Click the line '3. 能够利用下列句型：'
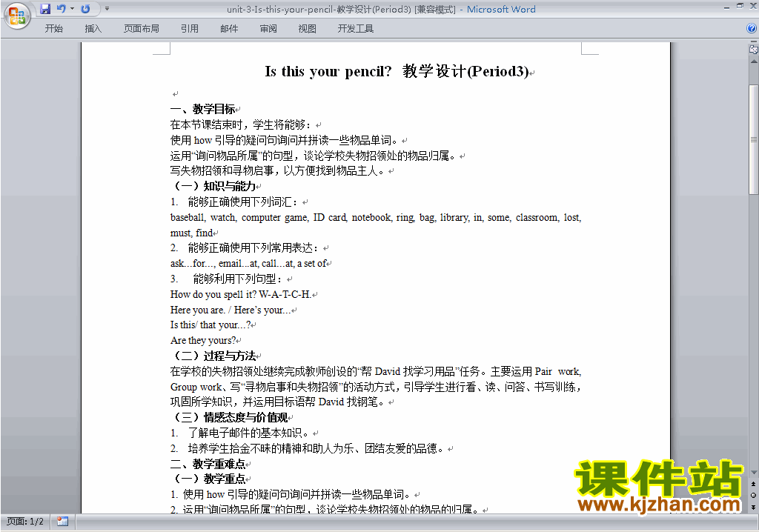Viewport: 759px width, 532px height. (226, 279)
